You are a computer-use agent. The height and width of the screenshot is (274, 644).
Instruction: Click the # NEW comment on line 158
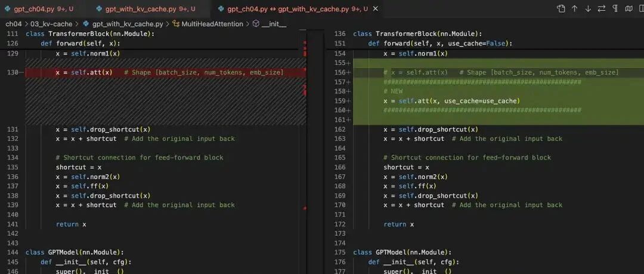(393, 91)
